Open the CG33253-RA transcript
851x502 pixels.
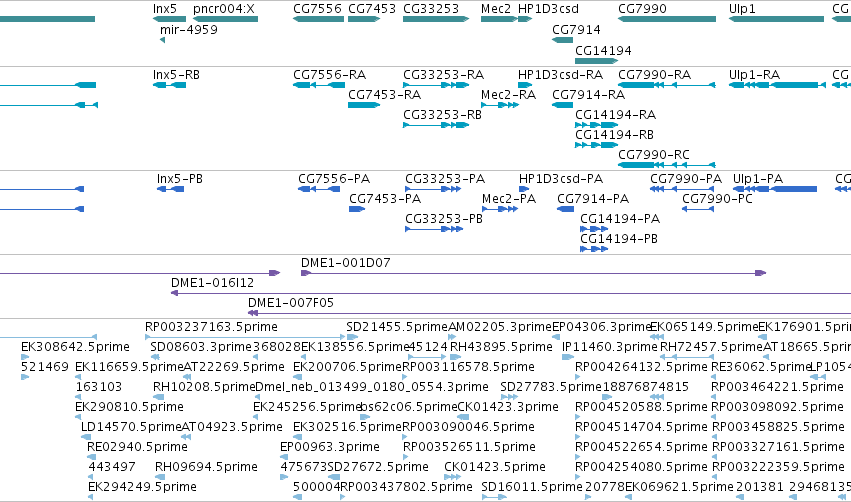click(436, 85)
